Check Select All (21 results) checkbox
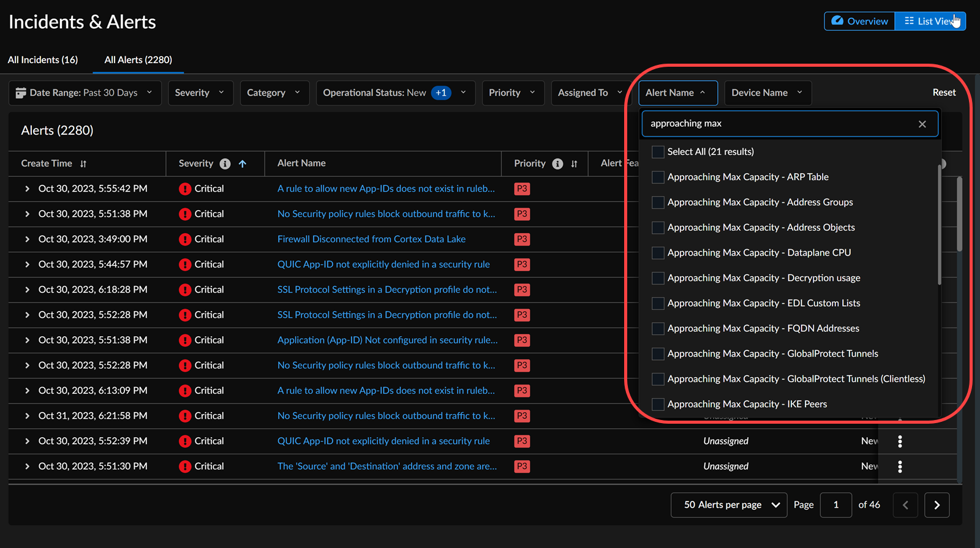 click(x=658, y=152)
